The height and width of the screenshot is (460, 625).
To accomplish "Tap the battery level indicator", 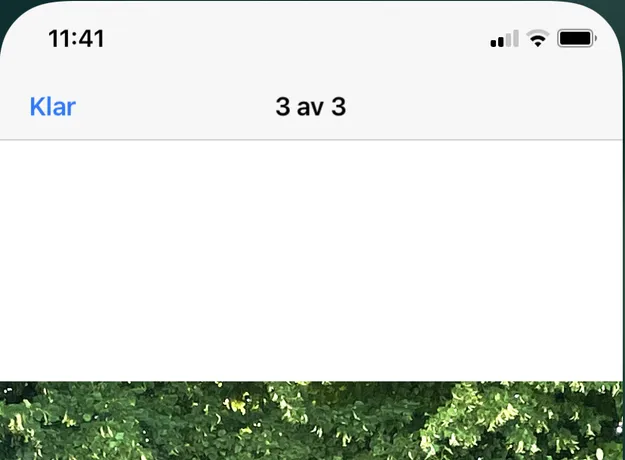I will [x=577, y=38].
